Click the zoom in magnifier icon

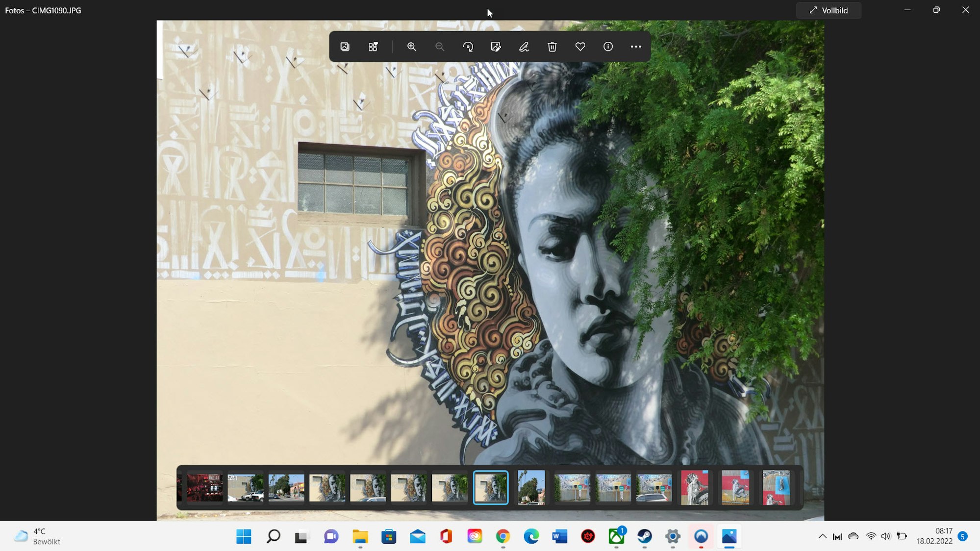pos(411,47)
